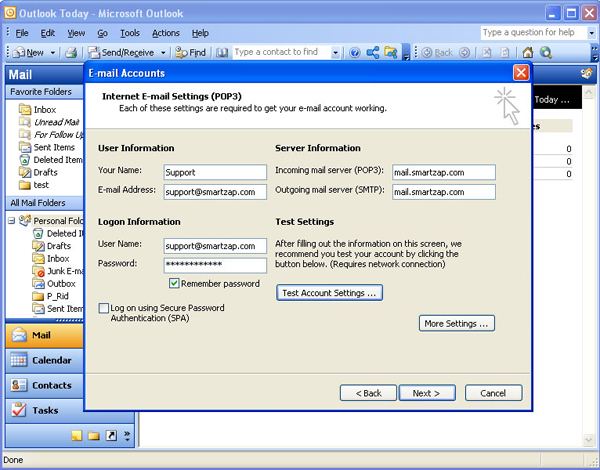Viewport: 600px width, 470px height.
Task: Open the Go menu
Action: click(x=102, y=33)
